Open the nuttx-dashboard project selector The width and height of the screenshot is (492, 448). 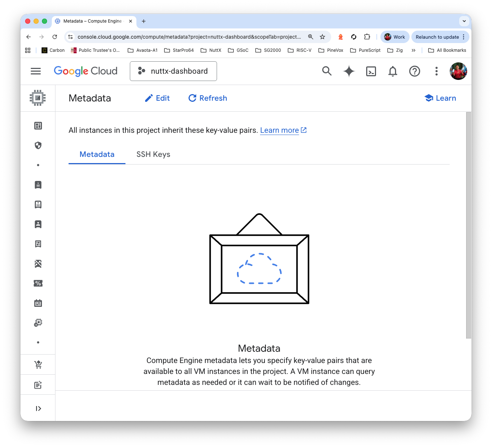(173, 71)
